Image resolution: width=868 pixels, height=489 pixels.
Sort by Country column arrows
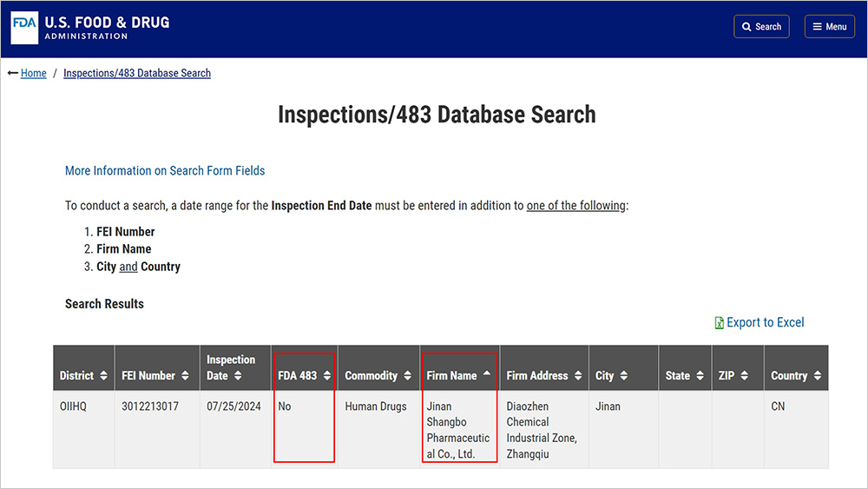(818, 375)
